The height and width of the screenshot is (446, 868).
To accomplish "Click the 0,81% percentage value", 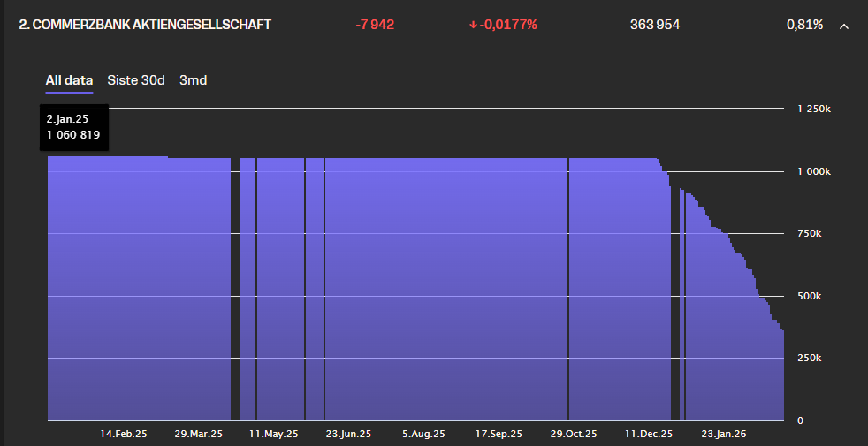I will coord(804,25).
